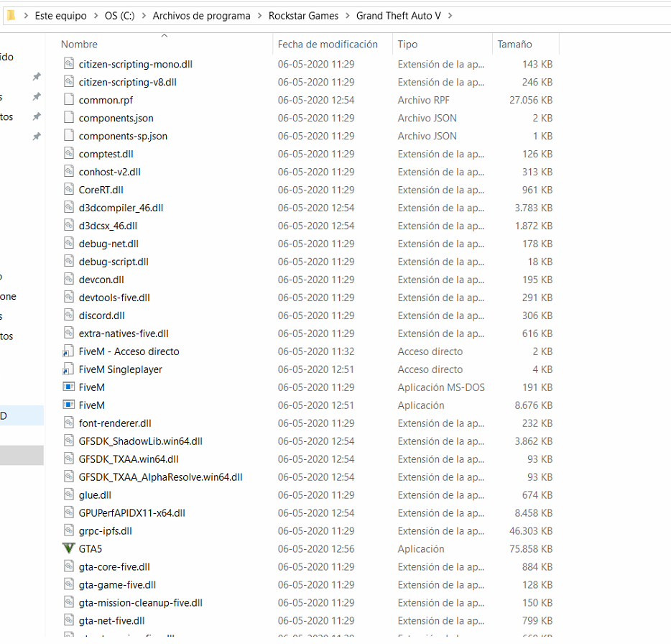This screenshot has width=671, height=644.
Task: Click the 8.676 KB FiveM application icon
Action: pyautogui.click(x=68, y=405)
